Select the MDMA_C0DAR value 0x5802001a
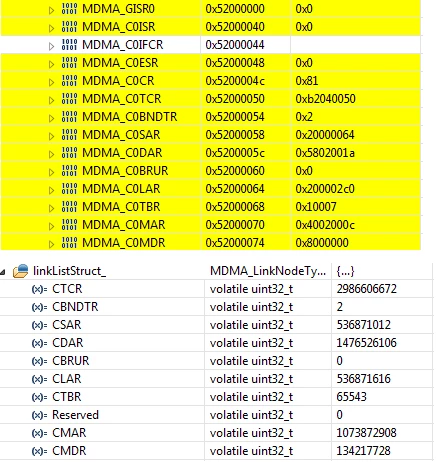 325,153
